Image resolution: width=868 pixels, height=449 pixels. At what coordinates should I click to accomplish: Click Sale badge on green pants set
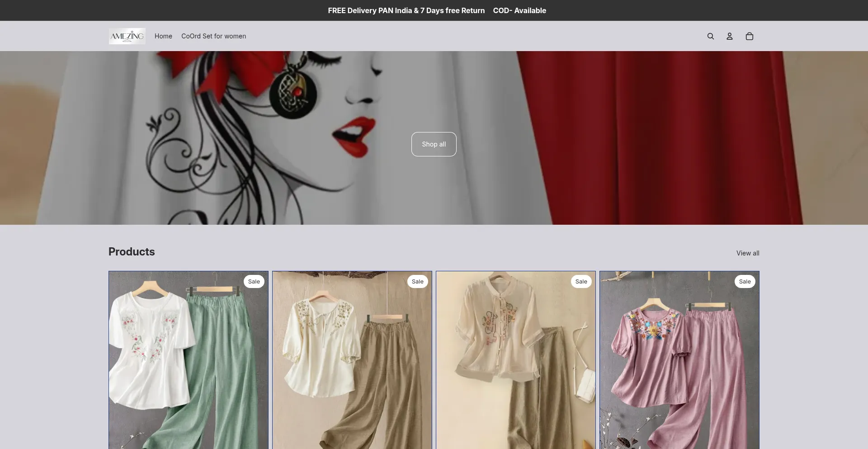[x=254, y=282]
